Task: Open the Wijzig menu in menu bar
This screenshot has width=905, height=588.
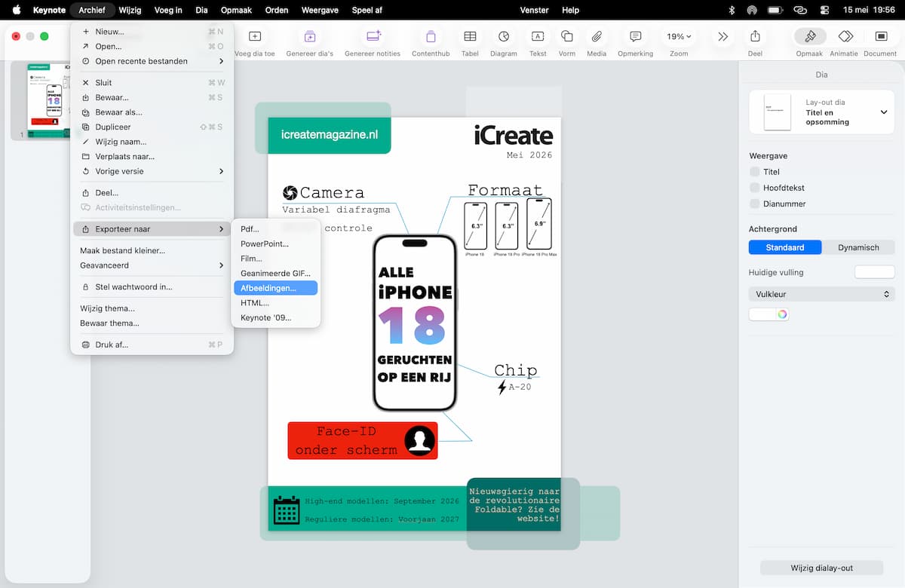Action: tap(130, 10)
